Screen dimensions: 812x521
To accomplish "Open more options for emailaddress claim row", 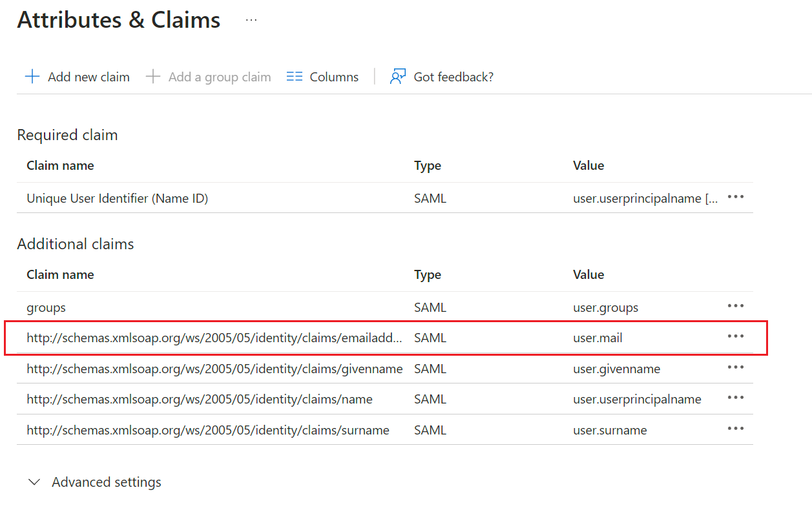I will click(736, 336).
